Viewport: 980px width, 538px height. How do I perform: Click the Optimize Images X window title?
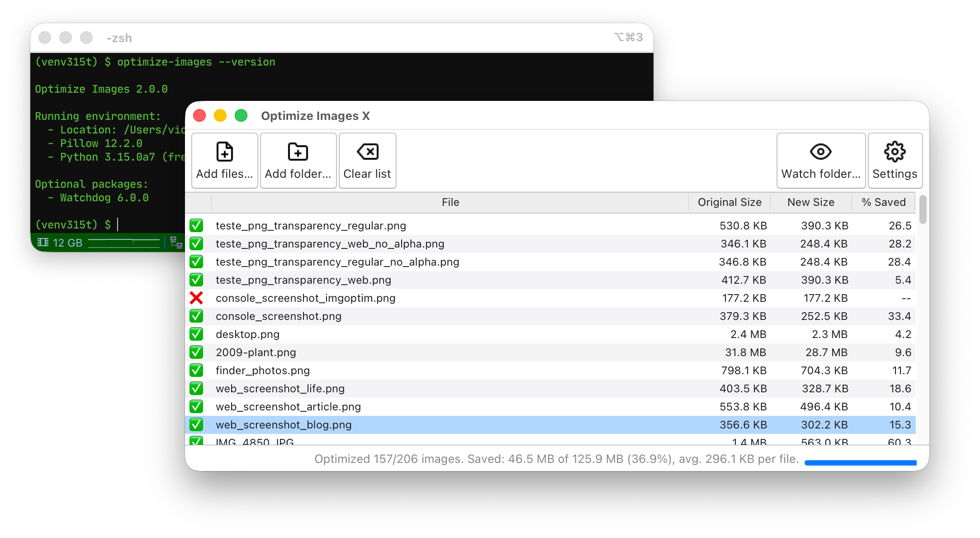point(315,116)
